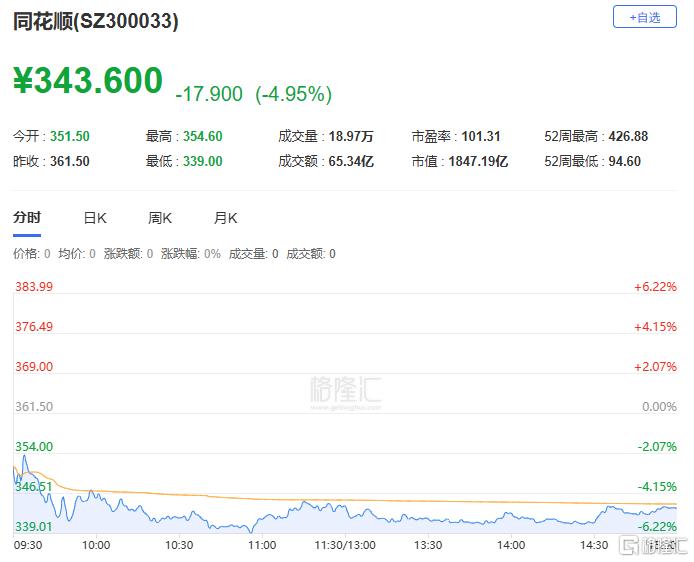Click the 成交额 value 65.34亿
Image resolution: width=694 pixels, height=562 pixels.
[x=351, y=161]
